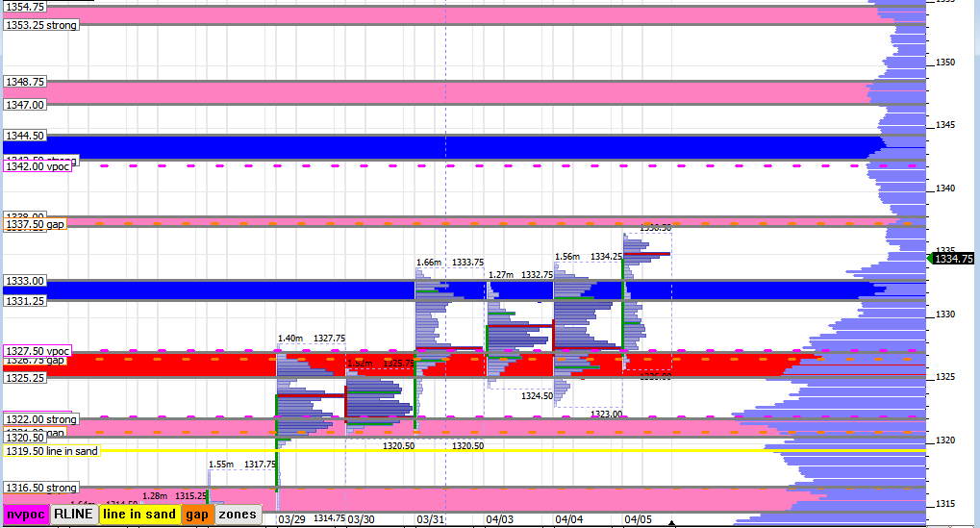Select the 1337.50 gap label
The width and height of the screenshot is (980, 528).
35,224
